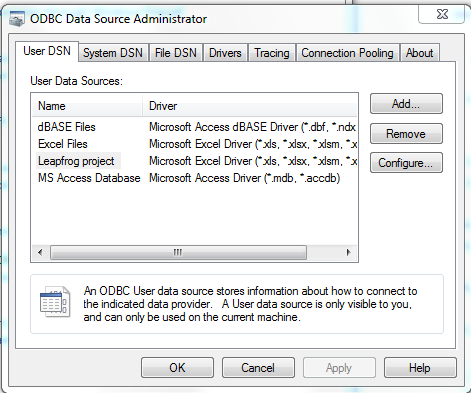471x393 pixels.
Task: Click the Excel Driver cell for Leapfrog project
Action: (253, 161)
